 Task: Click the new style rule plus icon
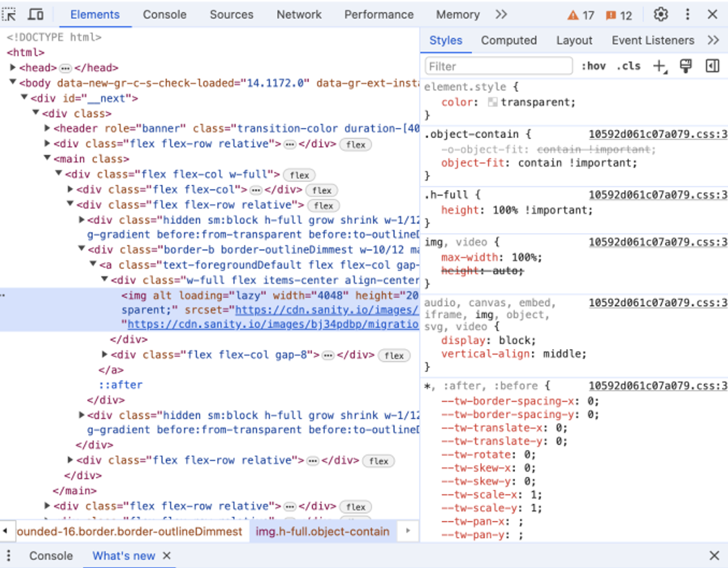click(x=659, y=66)
